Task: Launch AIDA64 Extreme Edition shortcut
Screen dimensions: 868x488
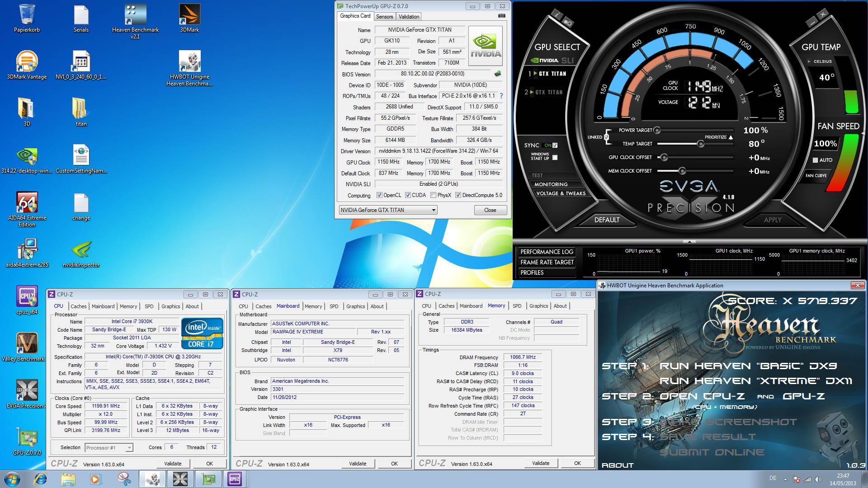Action: coord(27,209)
